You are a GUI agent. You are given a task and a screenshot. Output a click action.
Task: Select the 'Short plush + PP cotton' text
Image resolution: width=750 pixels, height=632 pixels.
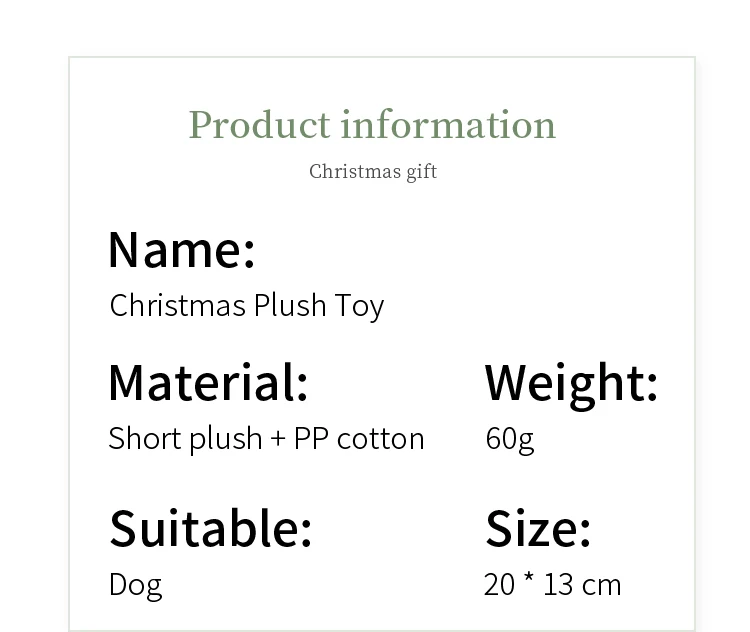coord(266,438)
